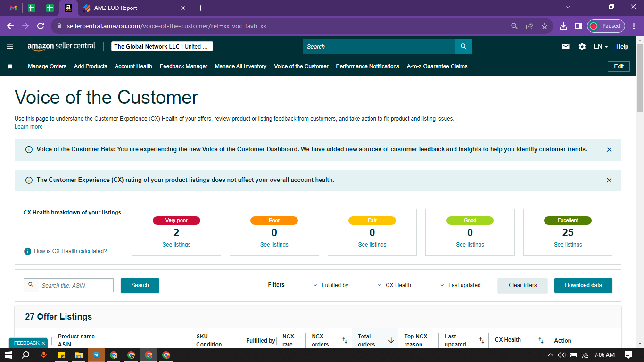644x362 pixels.
Task: Click Voice of the Customer favorites link
Action: coord(301,66)
